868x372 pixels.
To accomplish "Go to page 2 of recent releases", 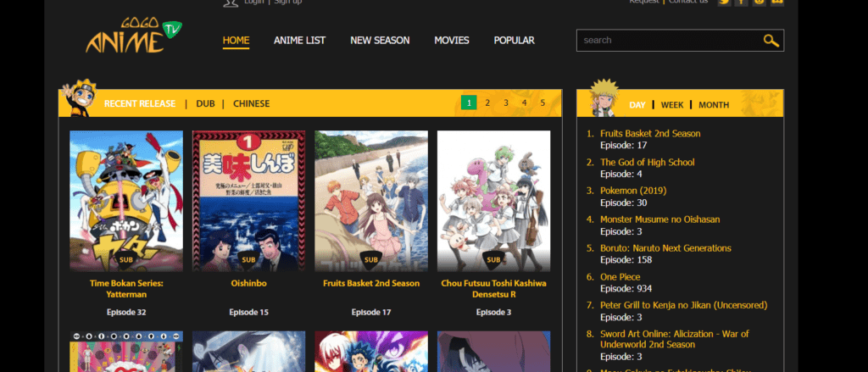I will [x=487, y=103].
